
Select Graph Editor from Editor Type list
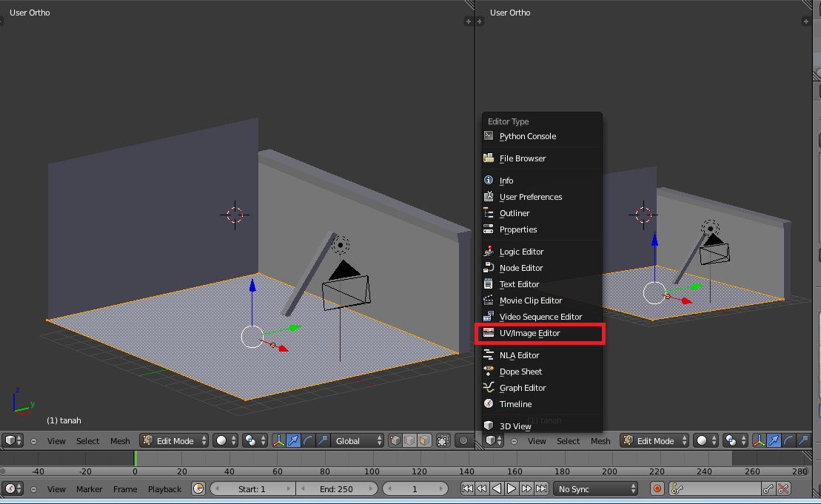[542, 387]
